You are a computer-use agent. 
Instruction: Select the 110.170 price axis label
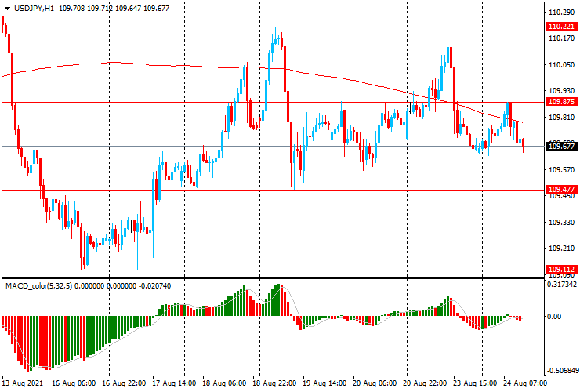tap(561, 38)
